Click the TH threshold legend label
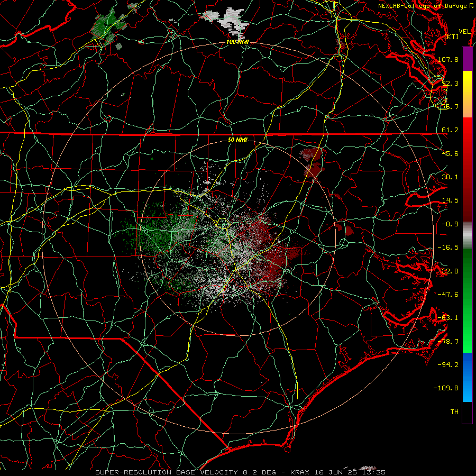Screen dimensions: 476x476 [454, 411]
